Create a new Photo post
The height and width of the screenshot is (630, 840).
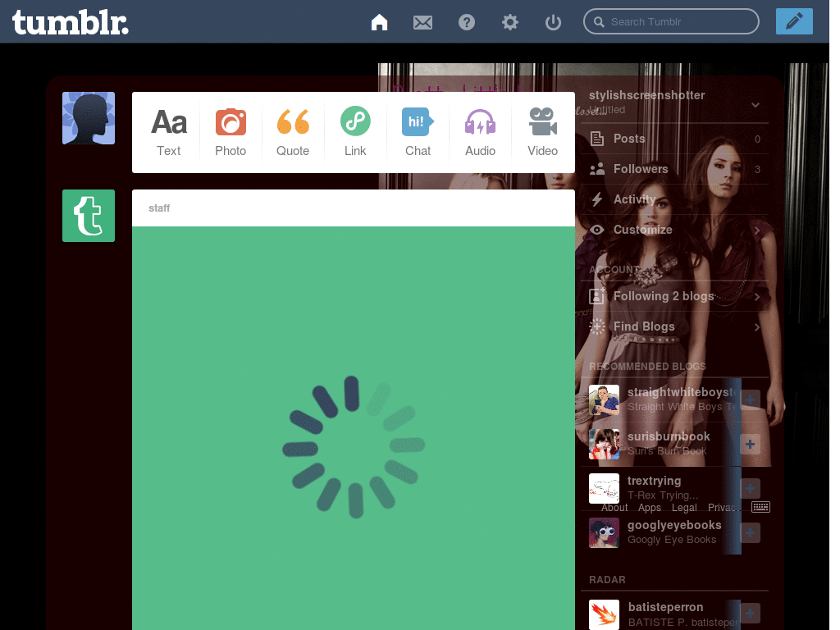231,132
